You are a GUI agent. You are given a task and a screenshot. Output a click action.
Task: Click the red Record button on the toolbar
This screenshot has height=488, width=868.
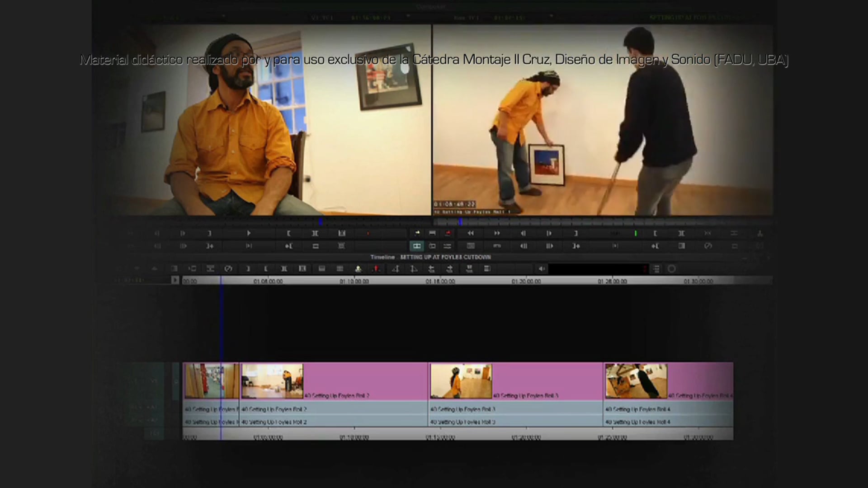tap(368, 233)
